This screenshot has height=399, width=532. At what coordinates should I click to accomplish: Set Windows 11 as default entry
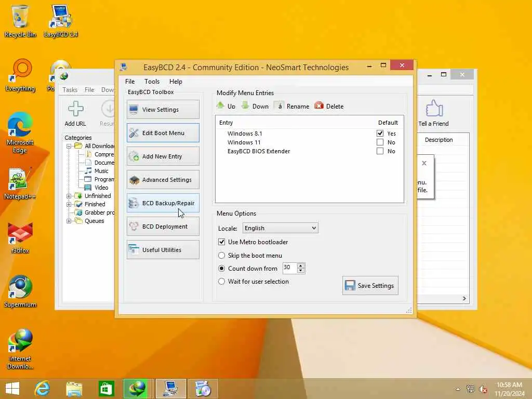[x=380, y=142]
